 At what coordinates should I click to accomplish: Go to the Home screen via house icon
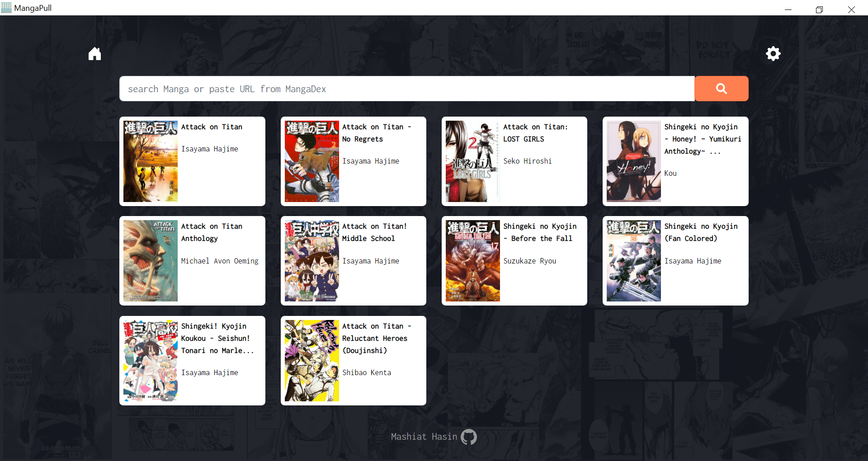pyautogui.click(x=94, y=54)
